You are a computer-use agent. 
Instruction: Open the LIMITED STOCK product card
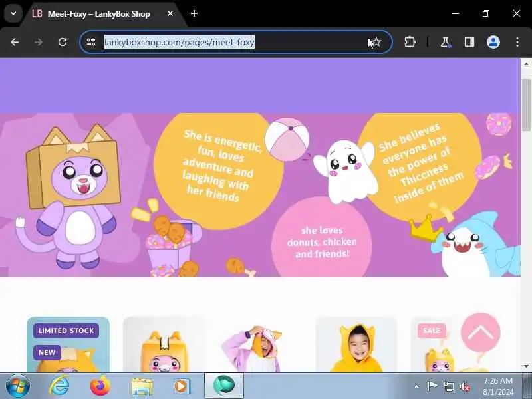[x=68, y=344]
